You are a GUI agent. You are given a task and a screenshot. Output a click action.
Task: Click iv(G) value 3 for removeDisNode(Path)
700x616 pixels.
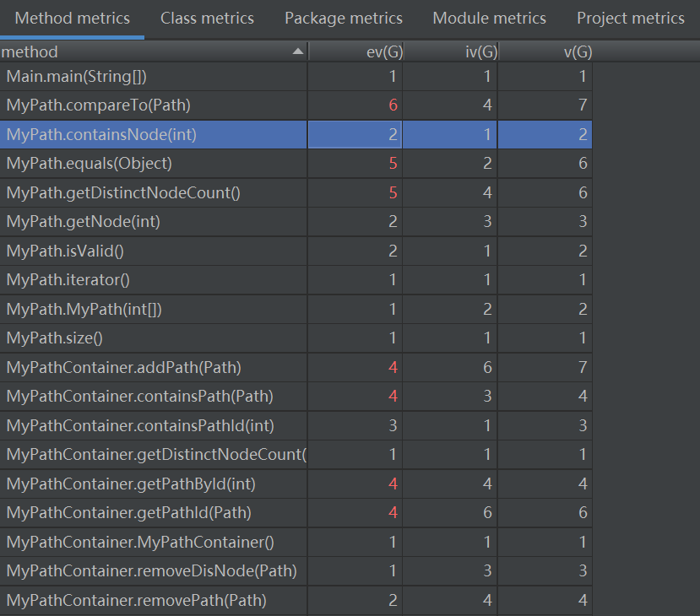tap(487, 571)
